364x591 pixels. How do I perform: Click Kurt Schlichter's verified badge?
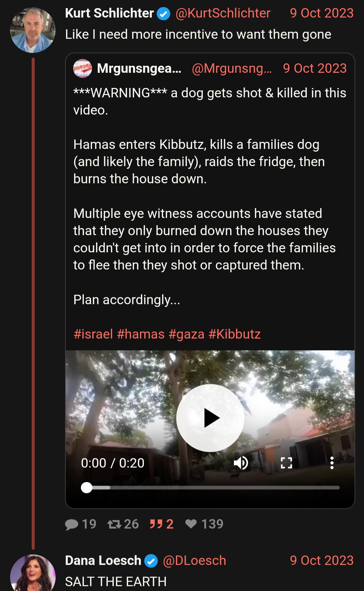tap(164, 14)
